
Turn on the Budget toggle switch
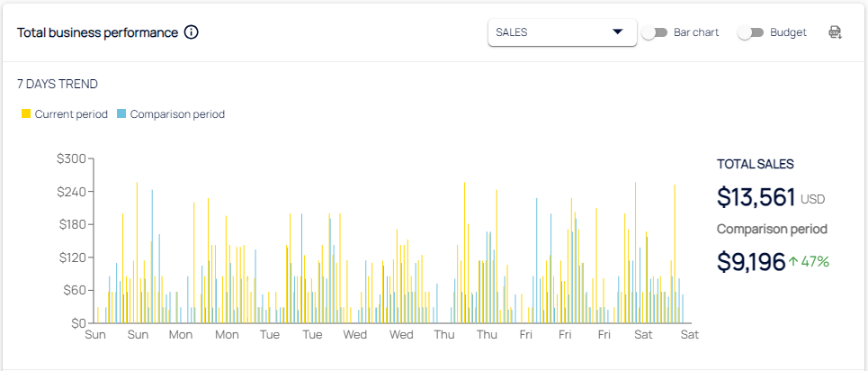(x=750, y=32)
